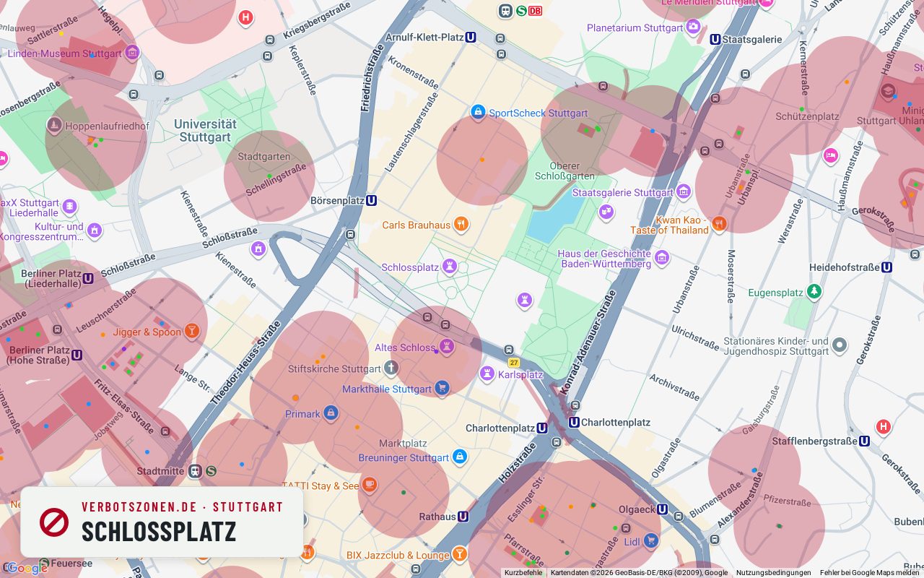Click the Jigger & Spoon cocktail pin
The height and width of the screenshot is (578, 924).
(x=191, y=332)
